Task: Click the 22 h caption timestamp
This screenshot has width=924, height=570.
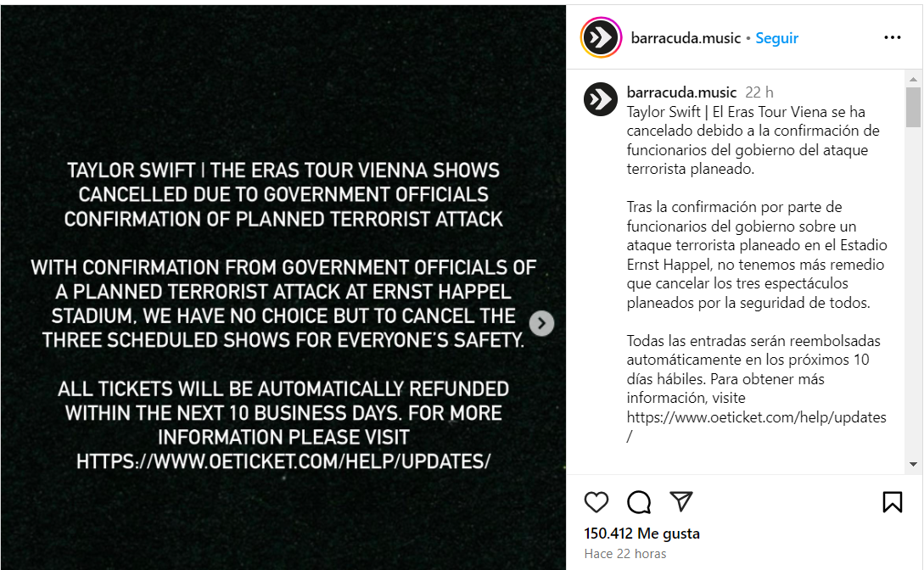Action: [759, 92]
